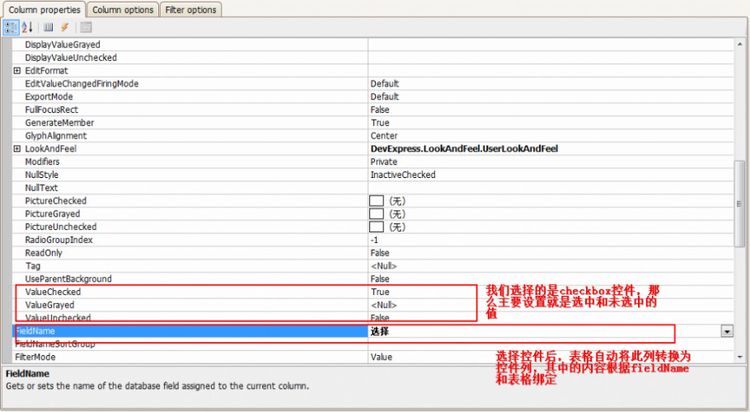This screenshot has width=750, height=412.
Task: Click the True value of GenerateMember
Action: tap(380, 122)
